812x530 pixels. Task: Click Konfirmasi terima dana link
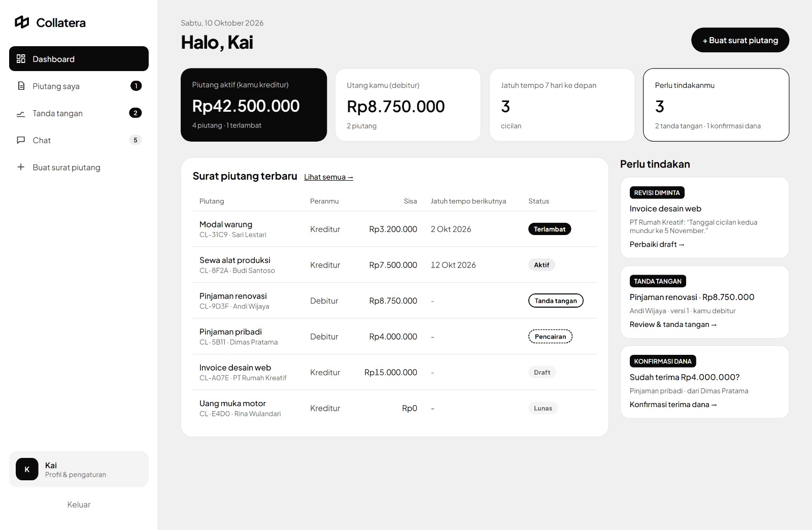[673, 405]
